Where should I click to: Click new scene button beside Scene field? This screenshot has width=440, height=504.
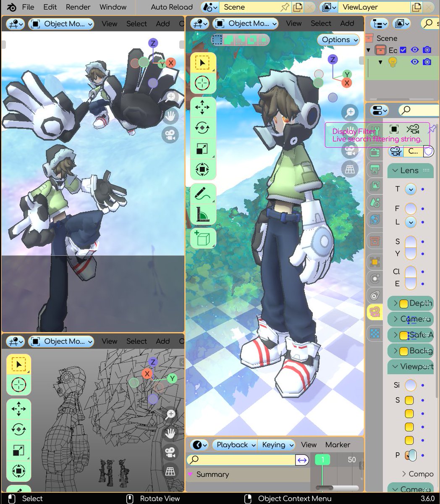pyautogui.click(x=297, y=7)
